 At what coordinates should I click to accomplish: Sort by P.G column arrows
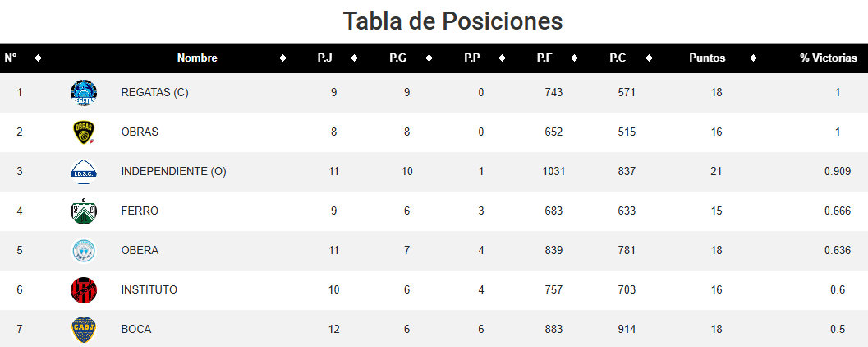[429, 58]
